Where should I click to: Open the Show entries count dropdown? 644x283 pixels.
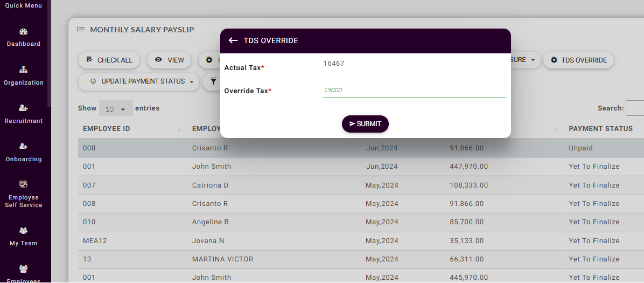pos(115,109)
